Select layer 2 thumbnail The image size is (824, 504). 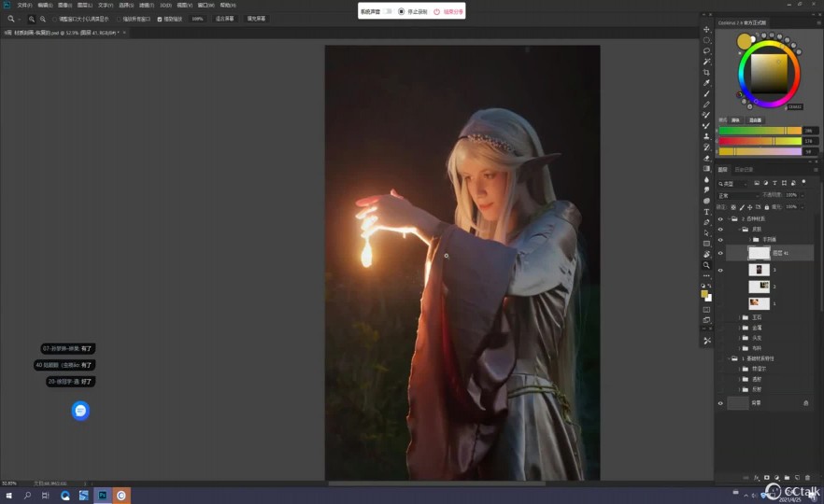coord(759,287)
